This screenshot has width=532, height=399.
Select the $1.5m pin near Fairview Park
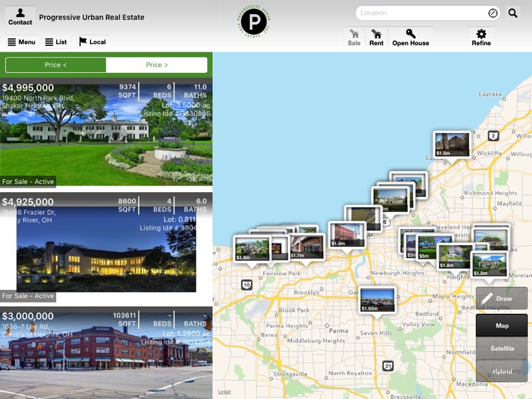click(x=252, y=249)
